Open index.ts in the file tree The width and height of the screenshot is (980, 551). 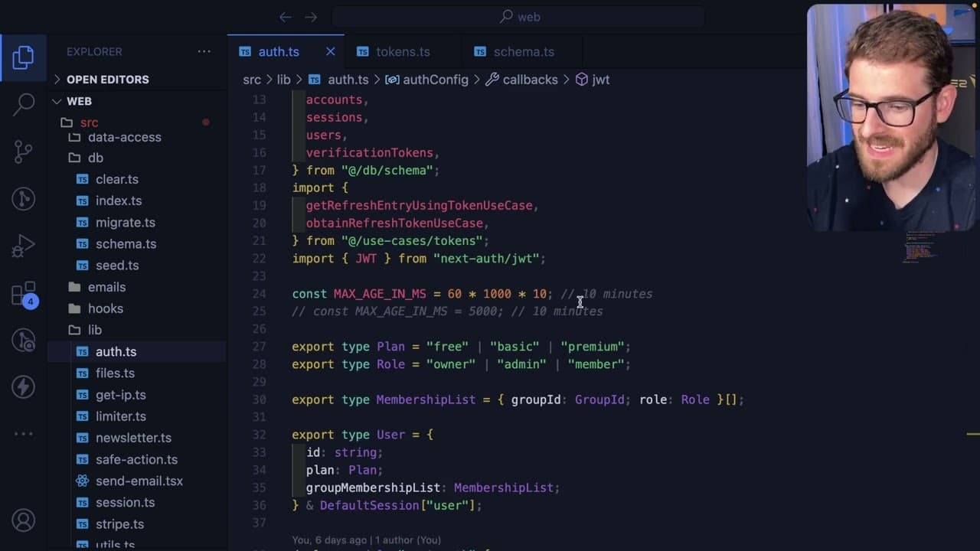pyautogui.click(x=118, y=201)
